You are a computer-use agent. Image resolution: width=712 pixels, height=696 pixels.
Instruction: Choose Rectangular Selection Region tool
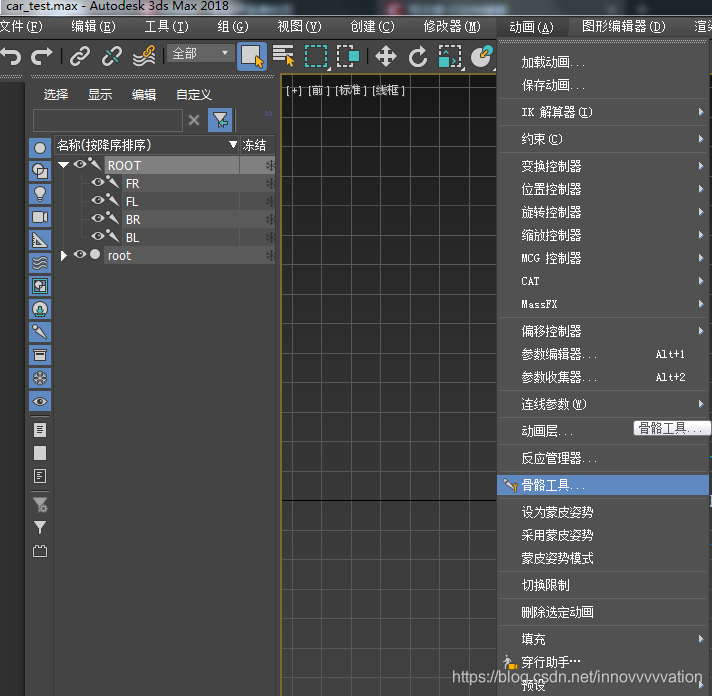click(x=316, y=56)
